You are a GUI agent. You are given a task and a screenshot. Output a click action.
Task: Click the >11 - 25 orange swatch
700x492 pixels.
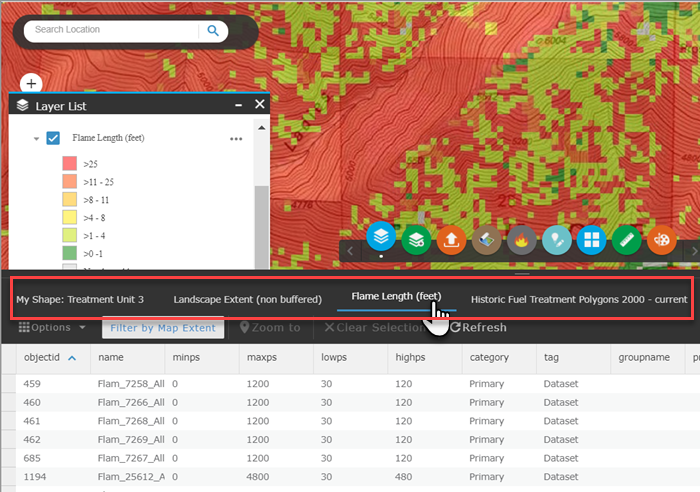coord(70,181)
